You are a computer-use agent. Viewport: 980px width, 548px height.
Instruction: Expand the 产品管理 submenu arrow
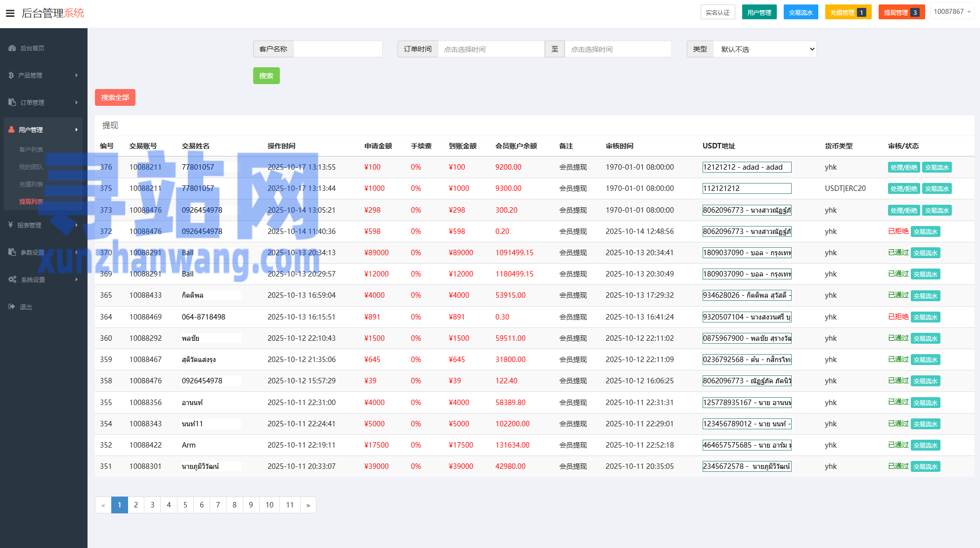tap(76, 75)
